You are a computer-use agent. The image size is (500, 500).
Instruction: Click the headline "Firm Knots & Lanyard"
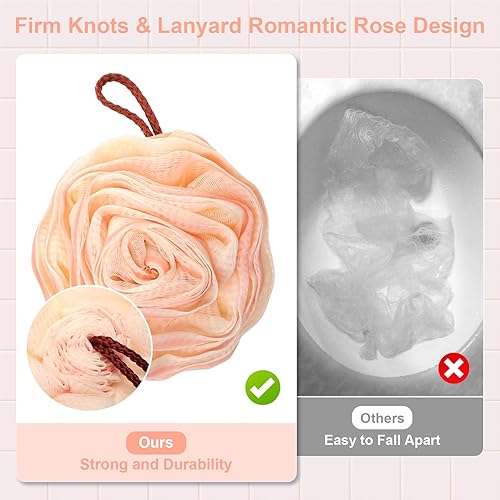click(x=128, y=26)
